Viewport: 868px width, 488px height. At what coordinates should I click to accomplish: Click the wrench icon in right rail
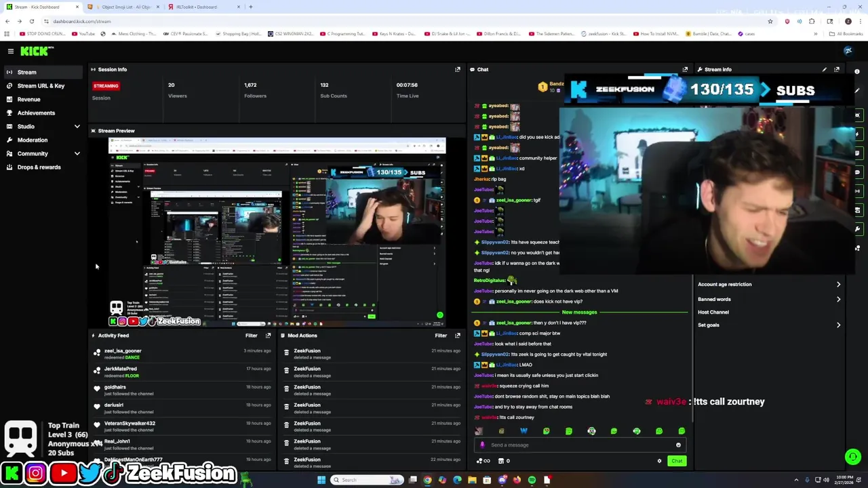(857, 229)
